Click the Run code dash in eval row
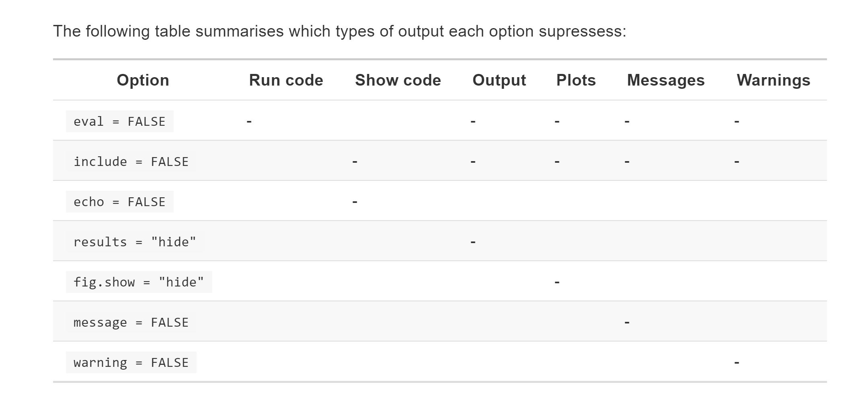The image size is (868, 403). point(249,121)
